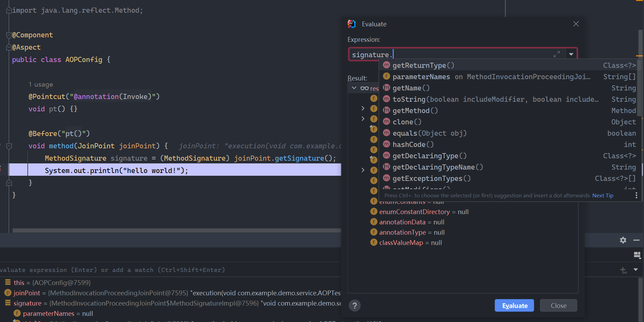Select getExceptionTypes() suggestion

click(x=510, y=178)
